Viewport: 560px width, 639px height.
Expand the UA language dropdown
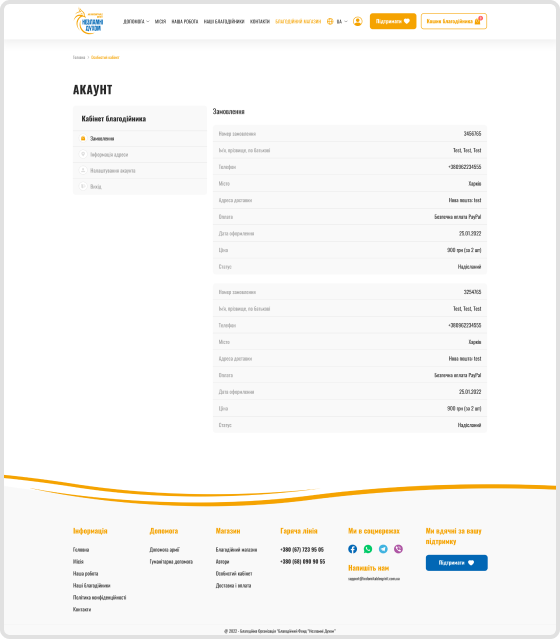(x=342, y=21)
